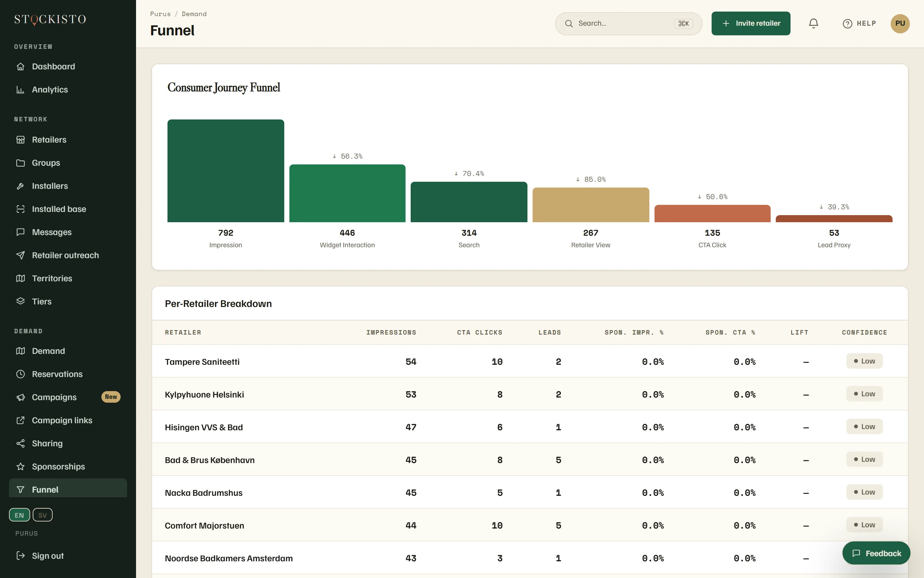Click the Installed base scan icon
Viewport: 924px width, 578px height.
[21, 209]
